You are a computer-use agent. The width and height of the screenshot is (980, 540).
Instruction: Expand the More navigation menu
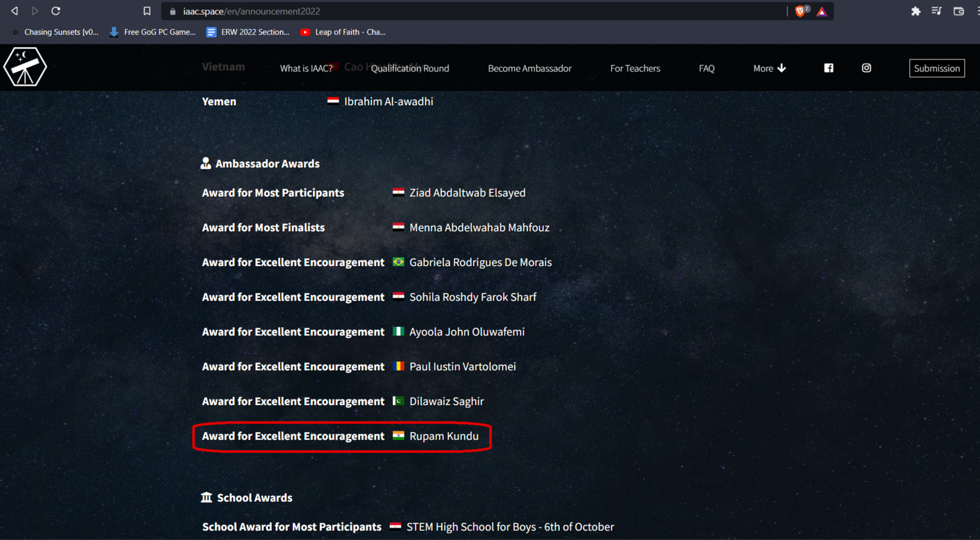[x=769, y=68]
